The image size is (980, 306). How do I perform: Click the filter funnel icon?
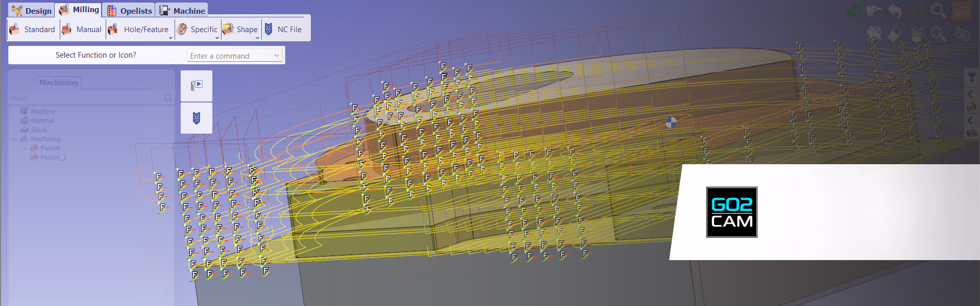tap(971, 78)
